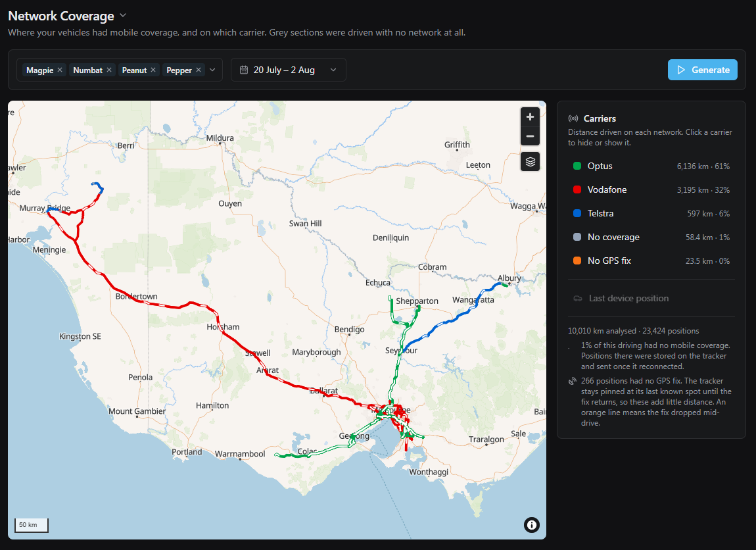Viewport: 756px width, 550px height.
Task: Click the Mount Gambier map label
Action: 137,412
